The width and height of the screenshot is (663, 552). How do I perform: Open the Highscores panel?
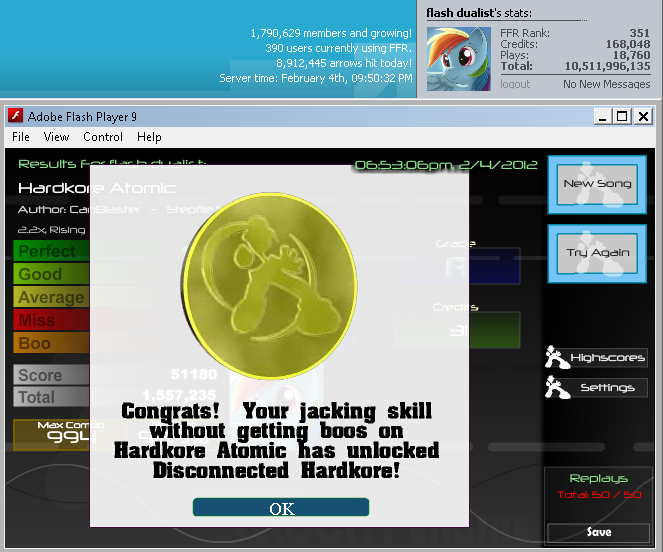click(607, 358)
